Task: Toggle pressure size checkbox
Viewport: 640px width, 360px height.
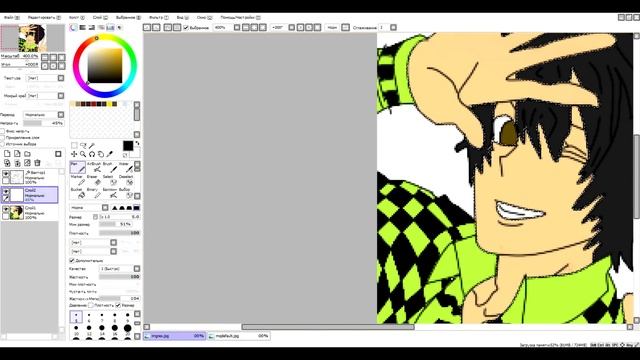Action: coord(118,305)
